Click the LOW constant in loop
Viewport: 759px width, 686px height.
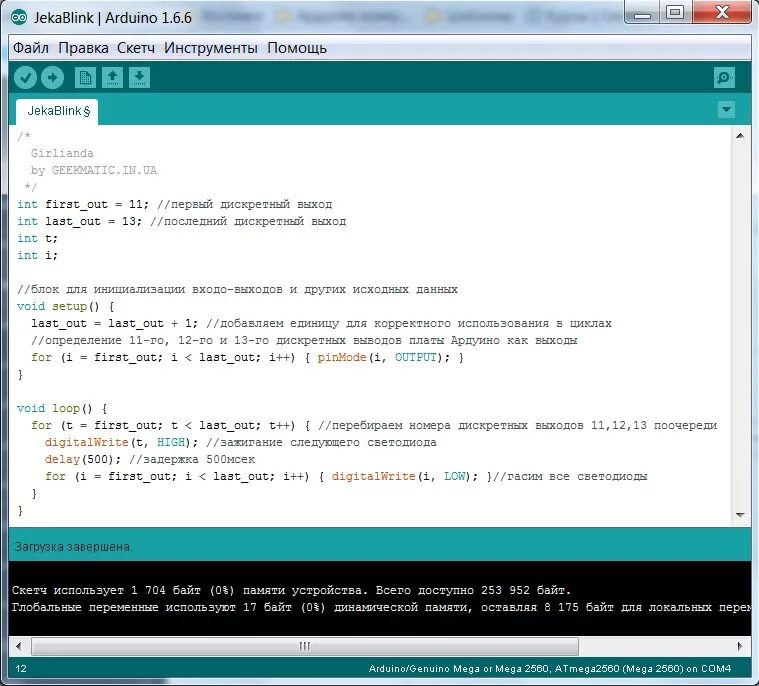455,476
